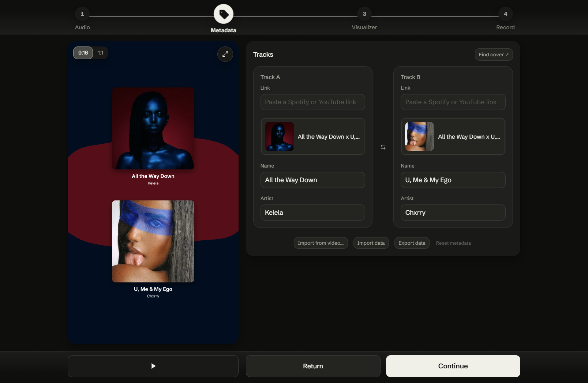Click the Return button
Image resolution: width=588 pixels, height=383 pixels.
(x=313, y=366)
